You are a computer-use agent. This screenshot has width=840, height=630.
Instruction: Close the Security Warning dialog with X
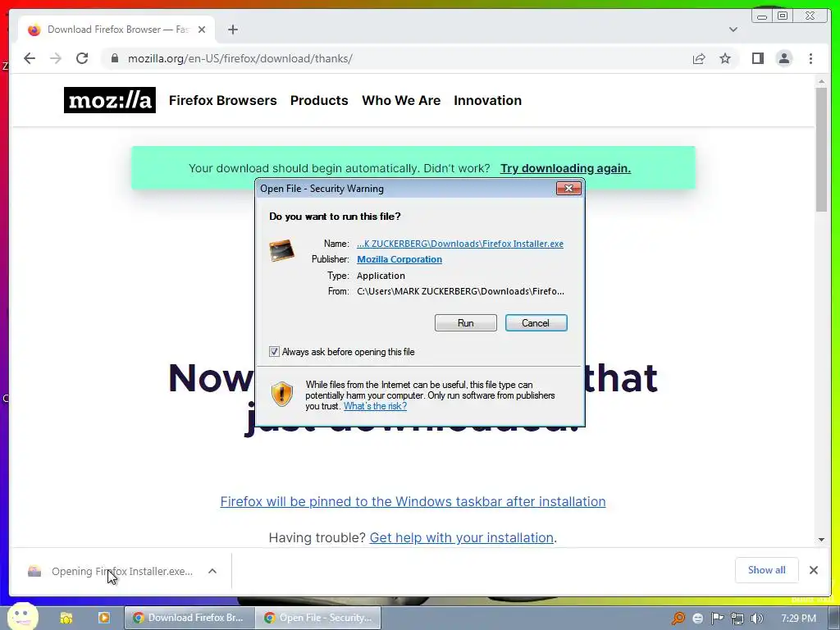click(x=568, y=188)
